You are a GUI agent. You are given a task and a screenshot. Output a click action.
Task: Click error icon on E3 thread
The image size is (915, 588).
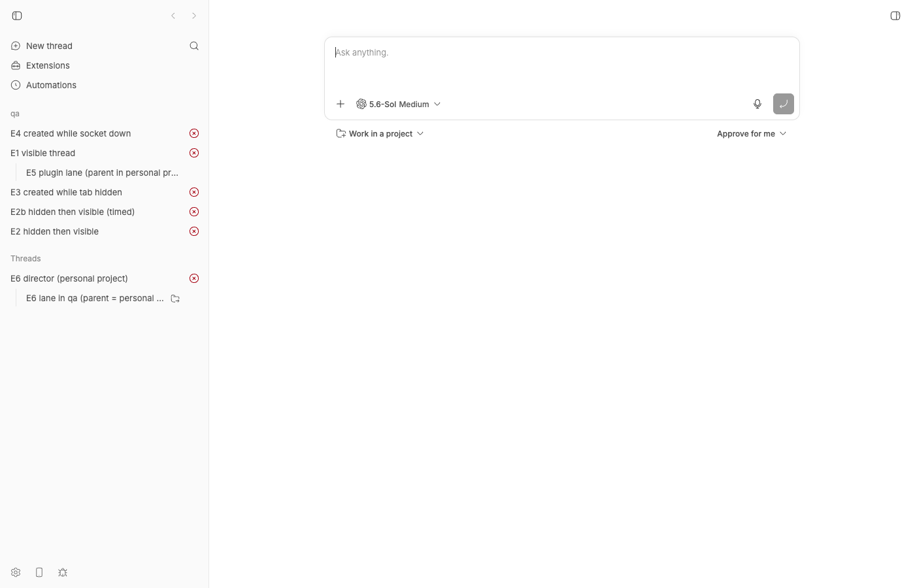pos(194,192)
